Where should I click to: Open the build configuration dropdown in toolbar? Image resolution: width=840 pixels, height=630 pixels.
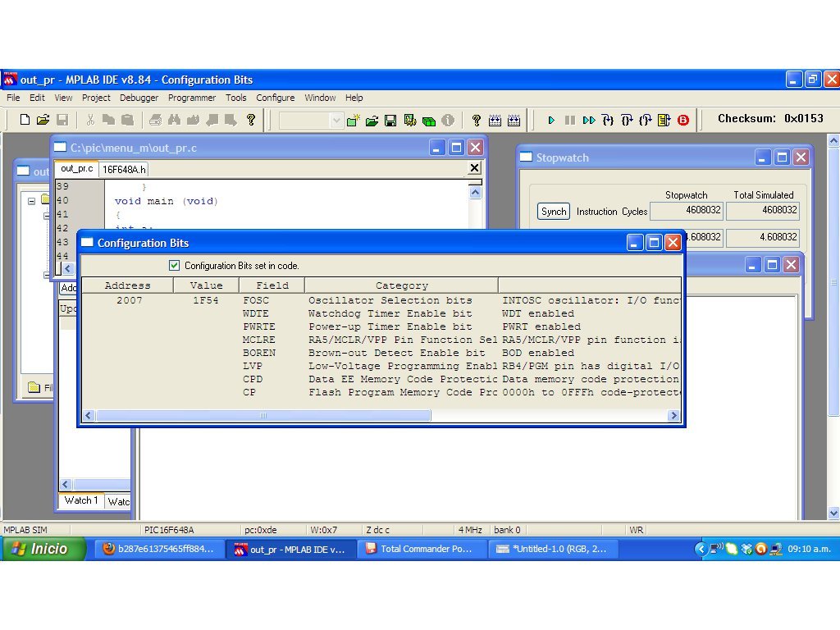tap(336, 120)
